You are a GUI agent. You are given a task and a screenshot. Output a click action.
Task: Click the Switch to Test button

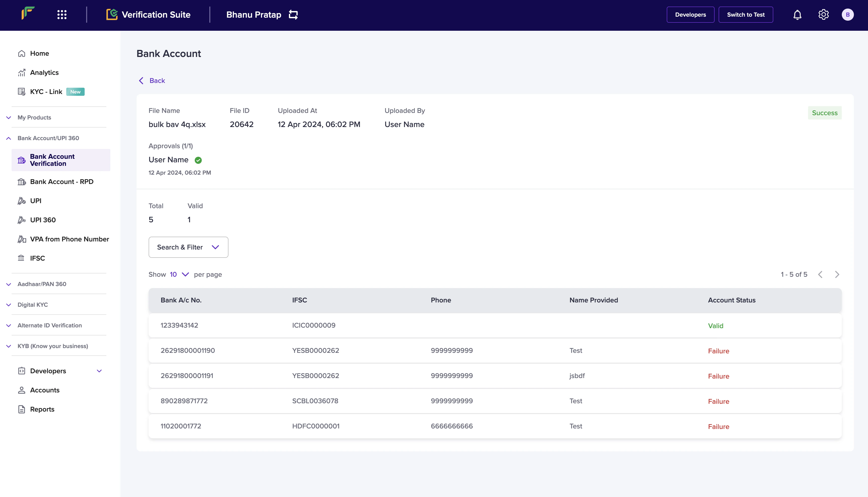(746, 15)
